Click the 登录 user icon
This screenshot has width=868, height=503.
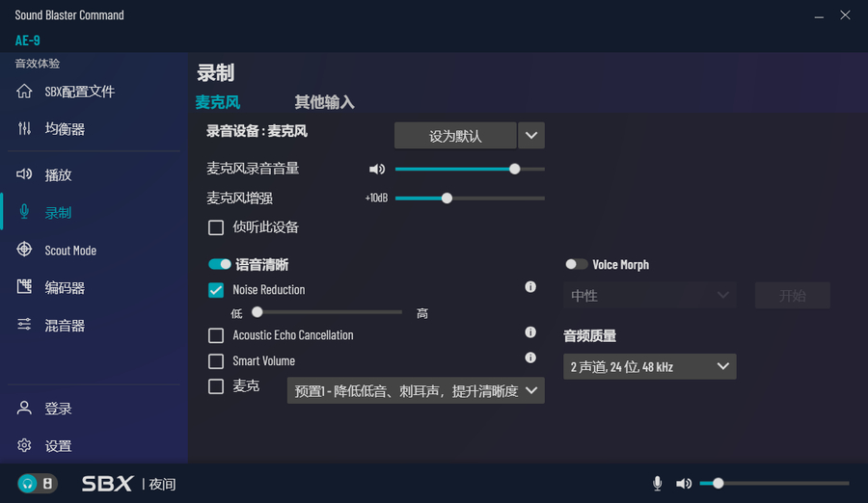click(24, 408)
